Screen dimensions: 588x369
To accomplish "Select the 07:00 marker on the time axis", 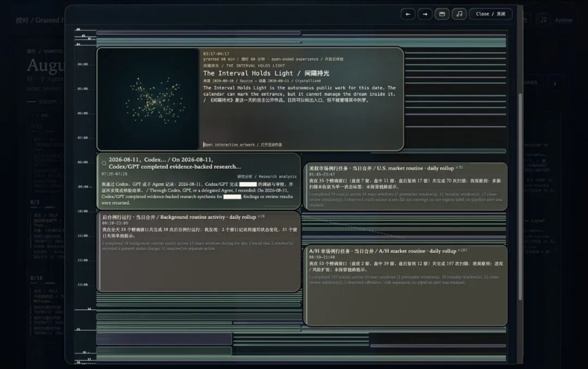I will pos(83,138).
